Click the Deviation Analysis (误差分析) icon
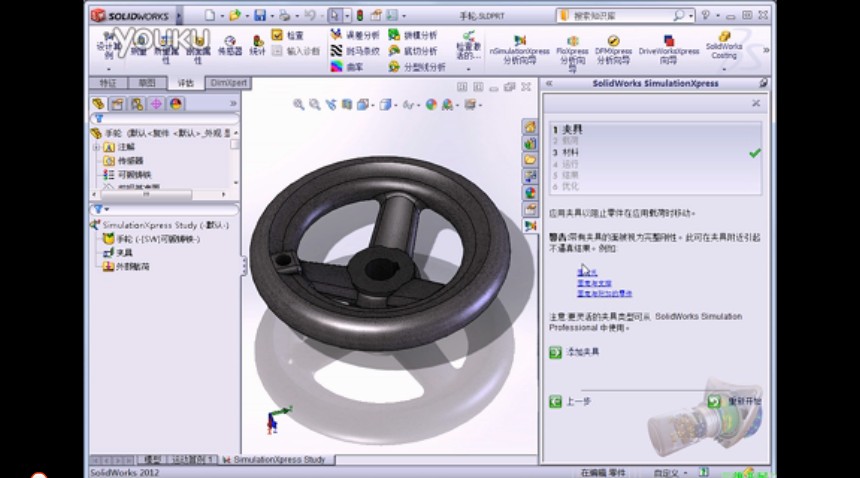860x478 pixels. (336, 35)
